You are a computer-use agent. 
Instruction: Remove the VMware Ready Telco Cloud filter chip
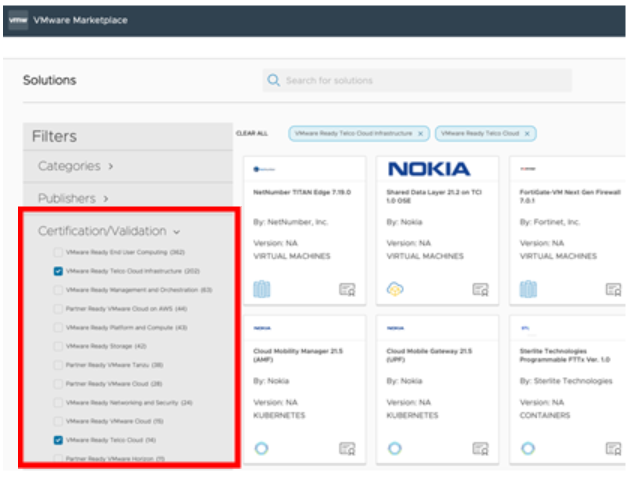tap(527, 133)
